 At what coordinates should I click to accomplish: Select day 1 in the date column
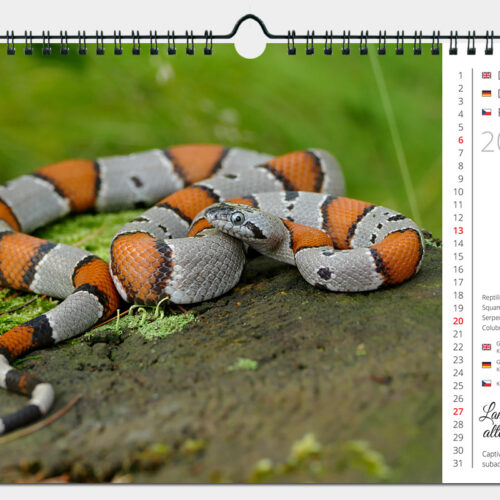pos(460,76)
